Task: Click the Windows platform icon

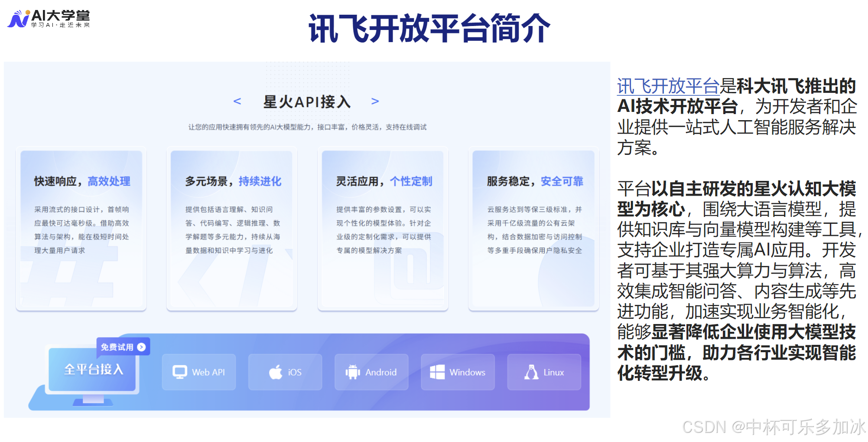Action: pyautogui.click(x=437, y=372)
